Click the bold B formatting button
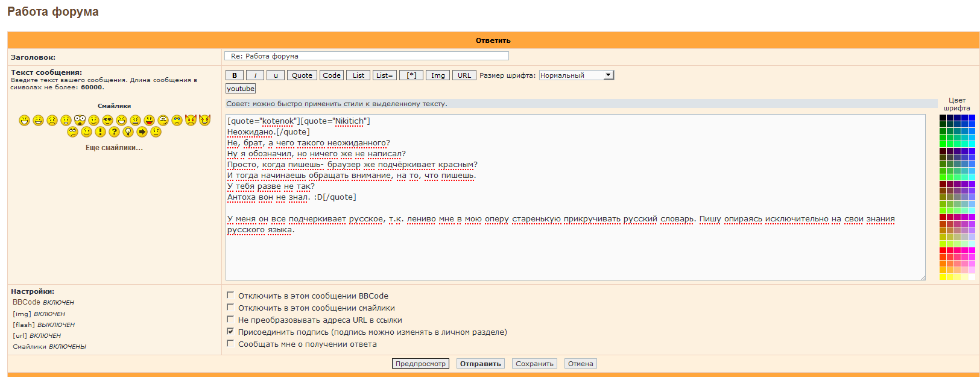980x377 pixels. click(x=235, y=75)
